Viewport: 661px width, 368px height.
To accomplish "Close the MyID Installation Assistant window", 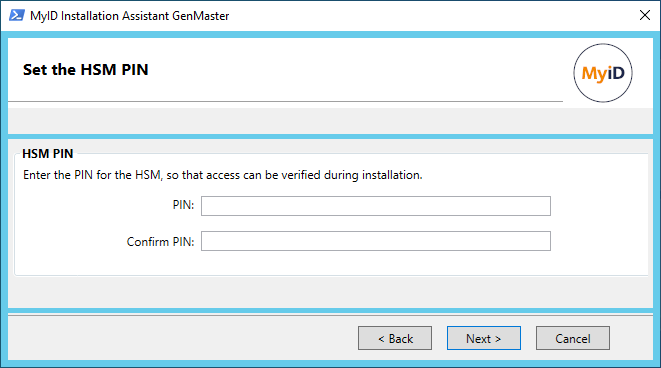I will (645, 16).
